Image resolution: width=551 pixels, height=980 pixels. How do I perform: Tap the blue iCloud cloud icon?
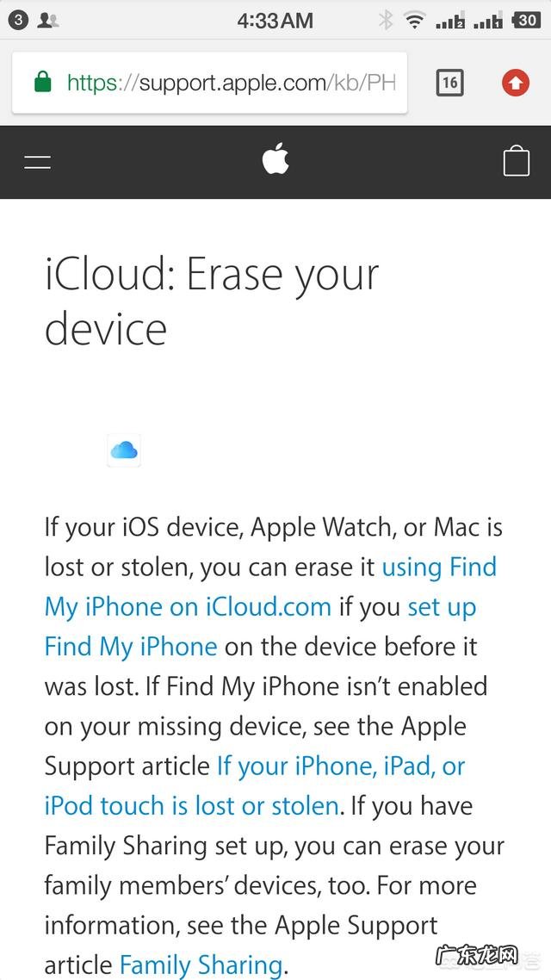[x=124, y=450]
